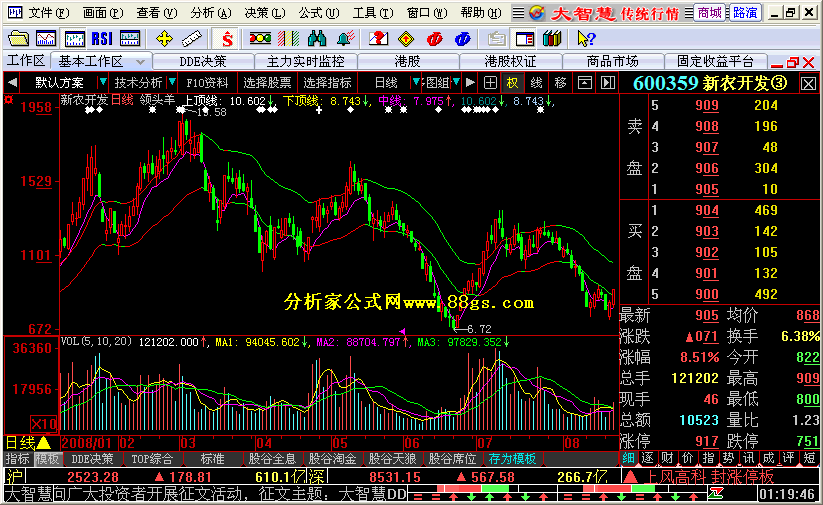The image size is (823, 505).
Task: Open dropdown arrow next to 图组
Action: [x=456, y=82]
